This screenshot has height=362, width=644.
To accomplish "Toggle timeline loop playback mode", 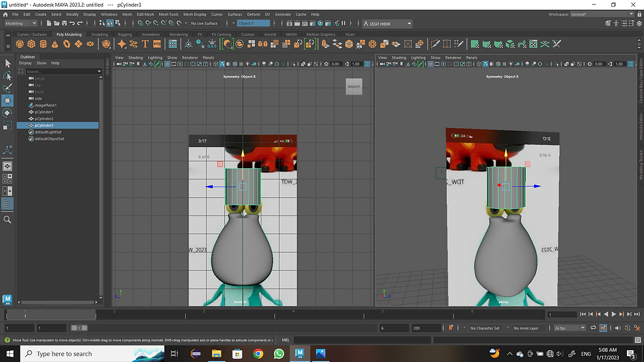I will (593, 328).
